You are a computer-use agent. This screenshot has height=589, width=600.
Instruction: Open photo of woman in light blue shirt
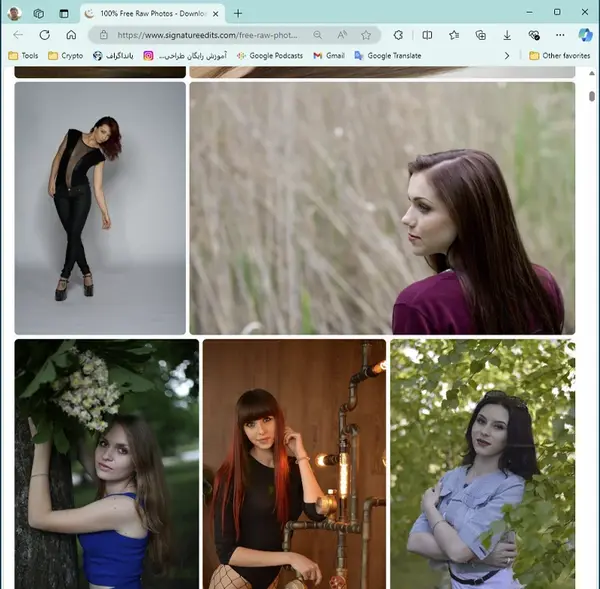pyautogui.click(x=483, y=464)
